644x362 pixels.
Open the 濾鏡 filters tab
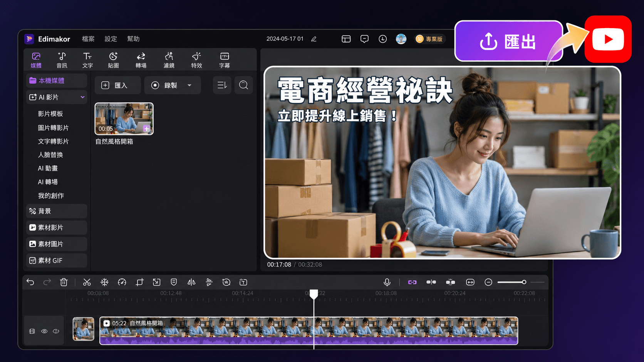tap(169, 60)
